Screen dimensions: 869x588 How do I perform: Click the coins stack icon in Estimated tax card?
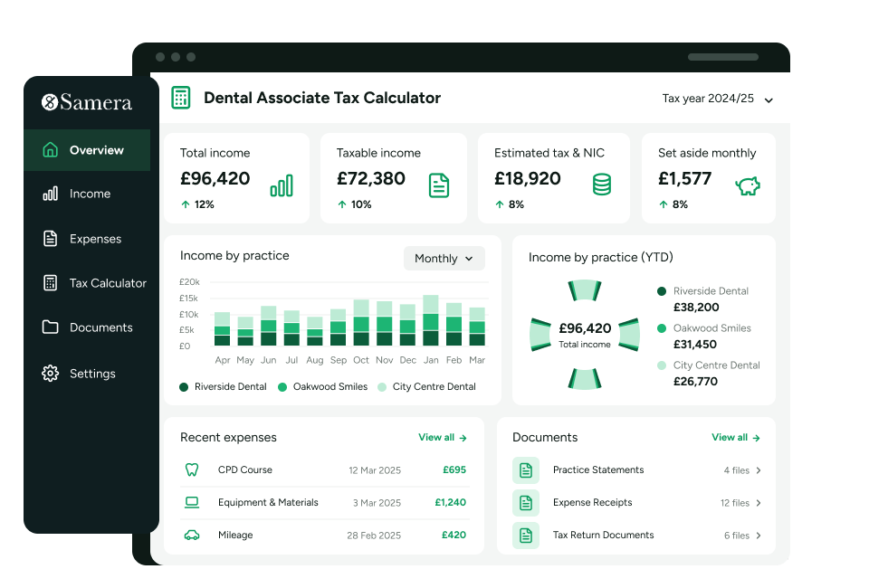pyautogui.click(x=602, y=185)
